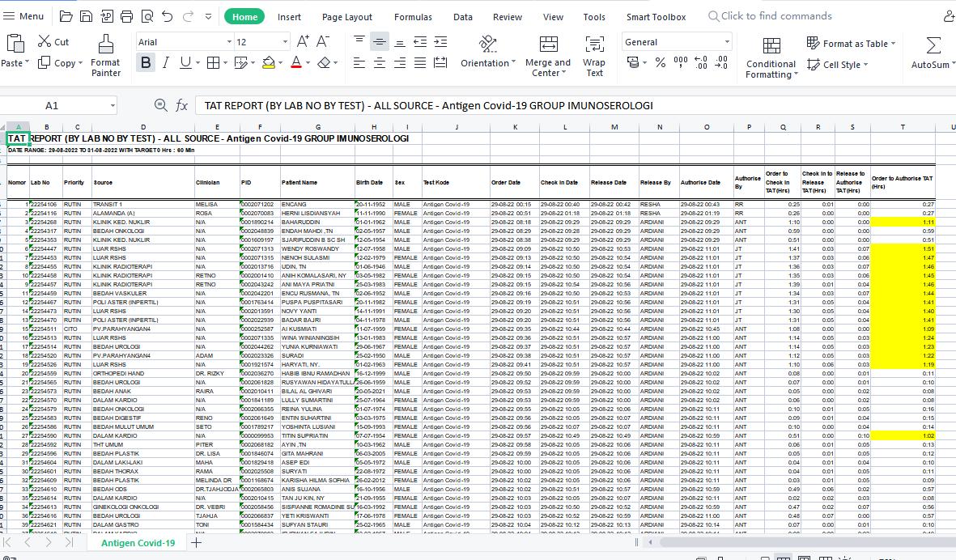
Task: Click the AutoSum sigma icon
Action: pos(933,46)
